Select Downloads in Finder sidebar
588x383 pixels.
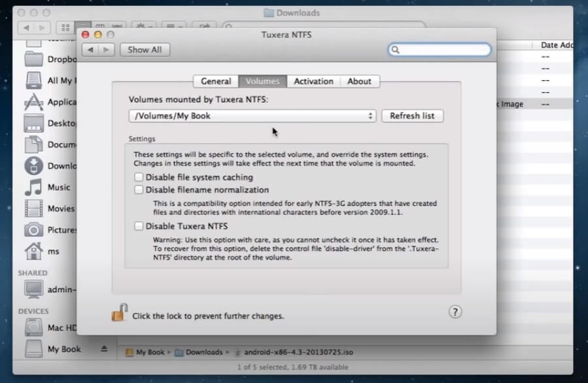(x=50, y=165)
